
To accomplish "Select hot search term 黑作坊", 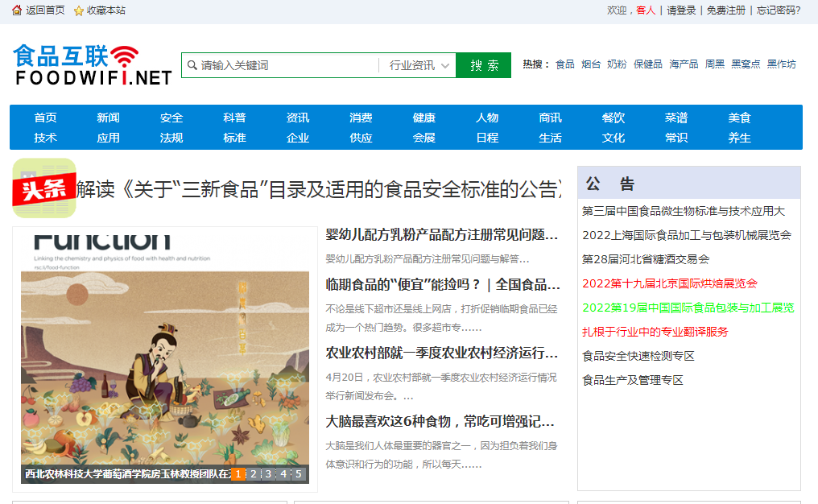I will 782,64.
